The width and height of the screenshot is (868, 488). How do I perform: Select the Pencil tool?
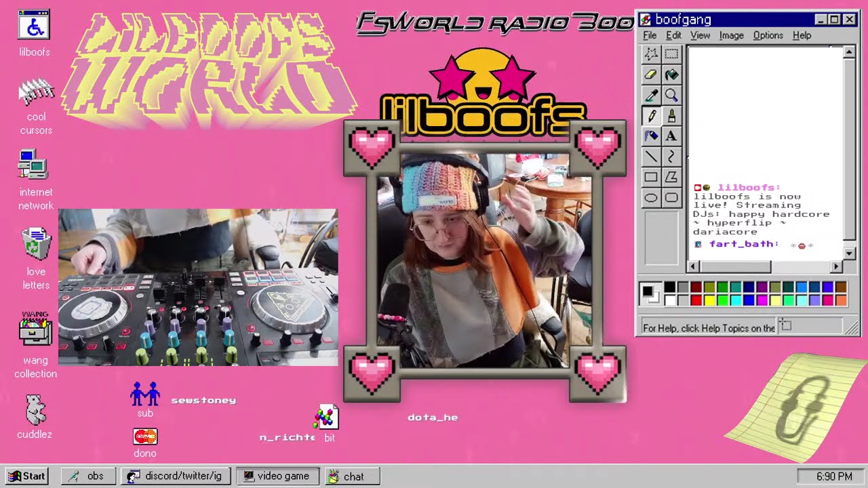(x=651, y=115)
